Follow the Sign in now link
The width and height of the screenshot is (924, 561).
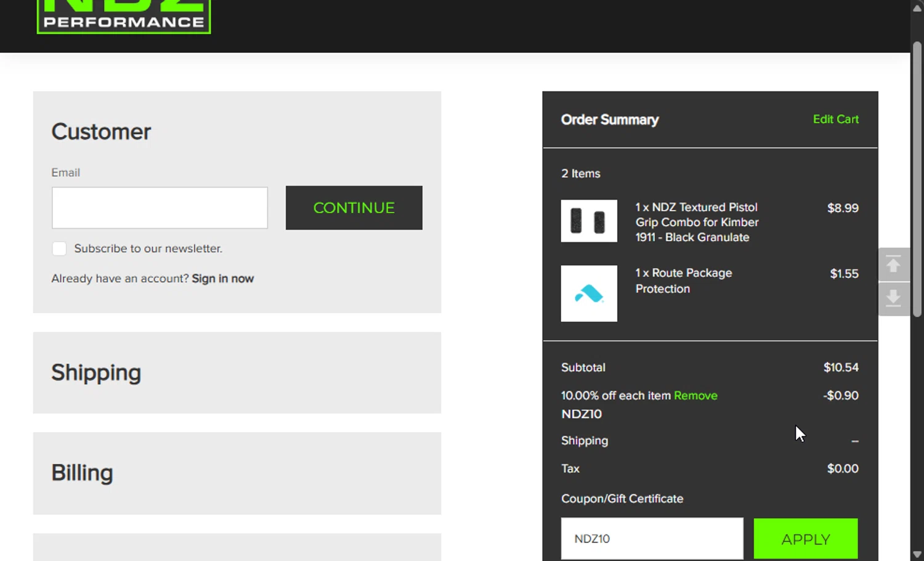(x=222, y=279)
